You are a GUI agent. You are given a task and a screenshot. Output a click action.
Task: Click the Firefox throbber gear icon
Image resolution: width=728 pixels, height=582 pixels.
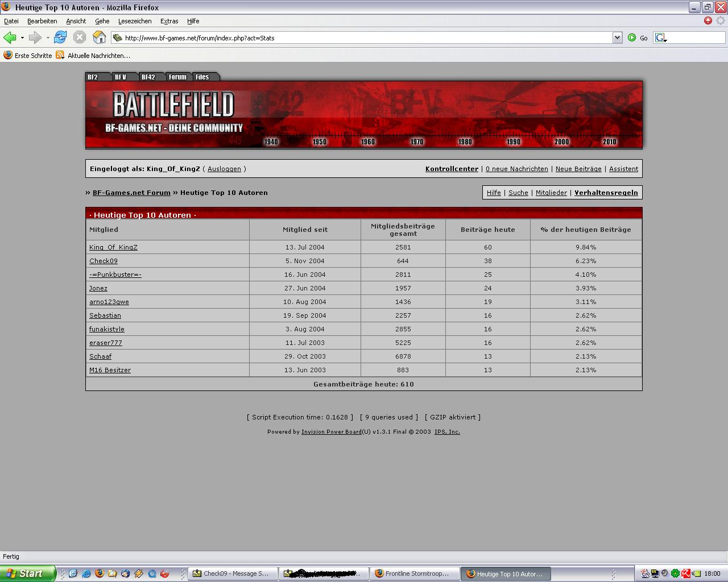[x=721, y=20]
